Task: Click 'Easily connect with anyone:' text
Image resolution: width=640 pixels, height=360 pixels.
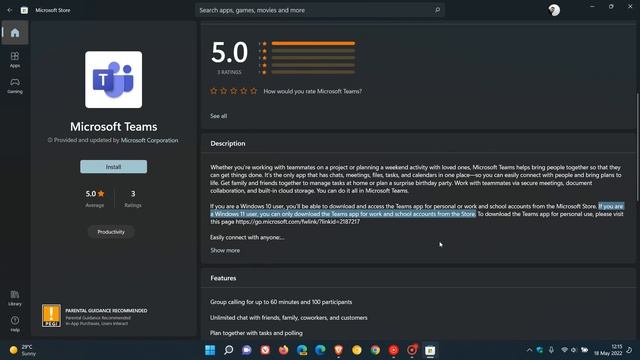Action: (247, 237)
